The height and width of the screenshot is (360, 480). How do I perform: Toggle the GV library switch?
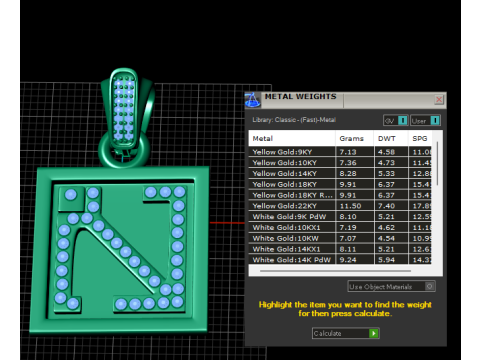[396, 120]
